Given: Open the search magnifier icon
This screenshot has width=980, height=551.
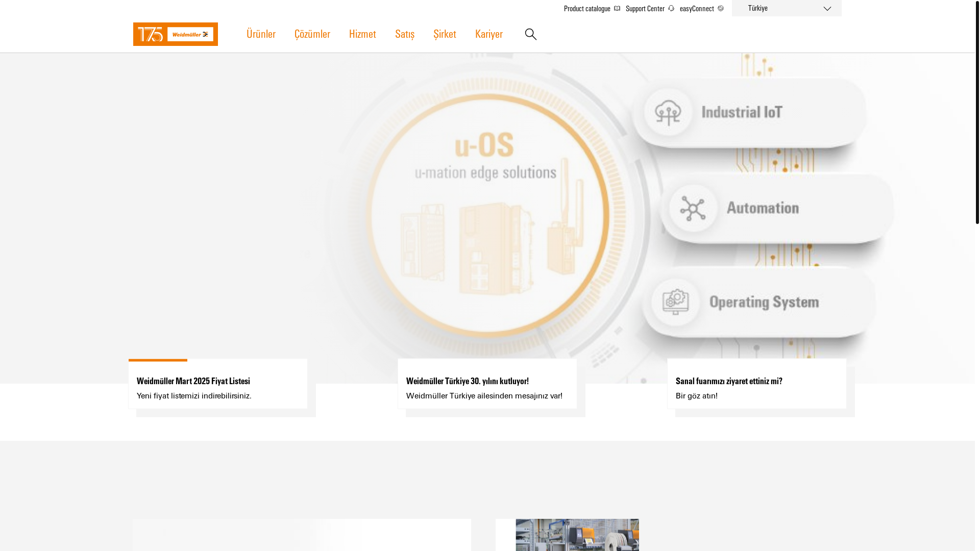Looking at the screenshot, I should tap(530, 34).
